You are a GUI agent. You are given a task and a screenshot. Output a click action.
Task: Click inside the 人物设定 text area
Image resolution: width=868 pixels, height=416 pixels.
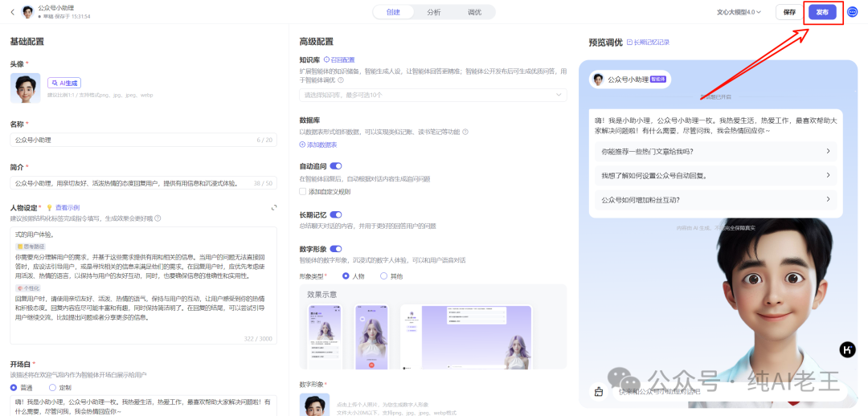click(x=143, y=285)
